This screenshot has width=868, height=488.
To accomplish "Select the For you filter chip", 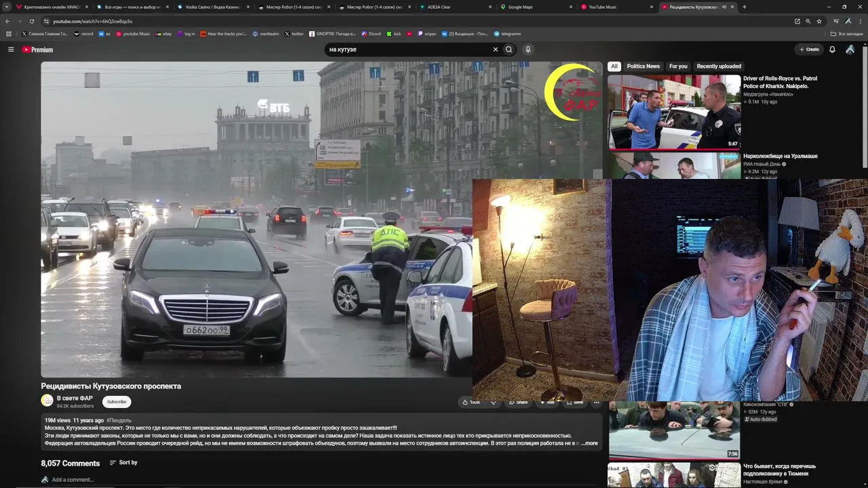I will [678, 66].
